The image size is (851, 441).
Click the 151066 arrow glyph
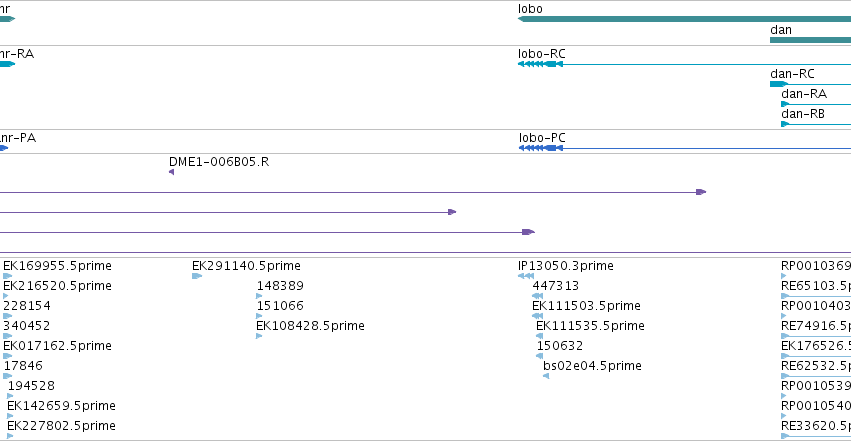[259, 316]
